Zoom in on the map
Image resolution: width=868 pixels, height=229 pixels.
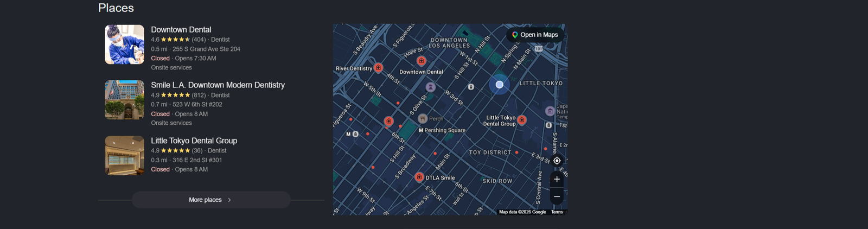[x=557, y=179]
